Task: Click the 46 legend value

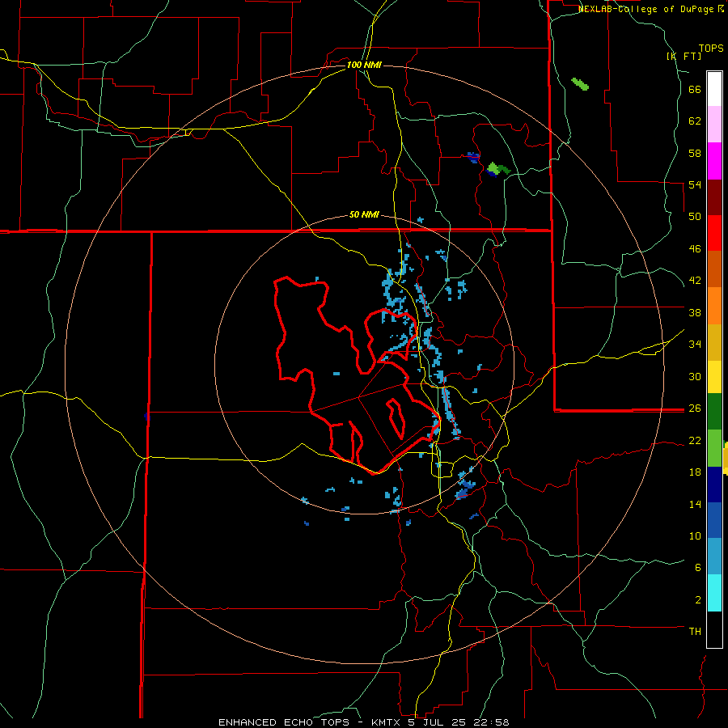Action: (x=695, y=248)
